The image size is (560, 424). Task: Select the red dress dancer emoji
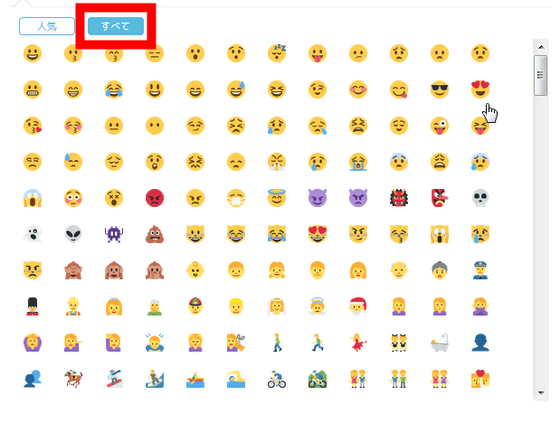tap(358, 343)
